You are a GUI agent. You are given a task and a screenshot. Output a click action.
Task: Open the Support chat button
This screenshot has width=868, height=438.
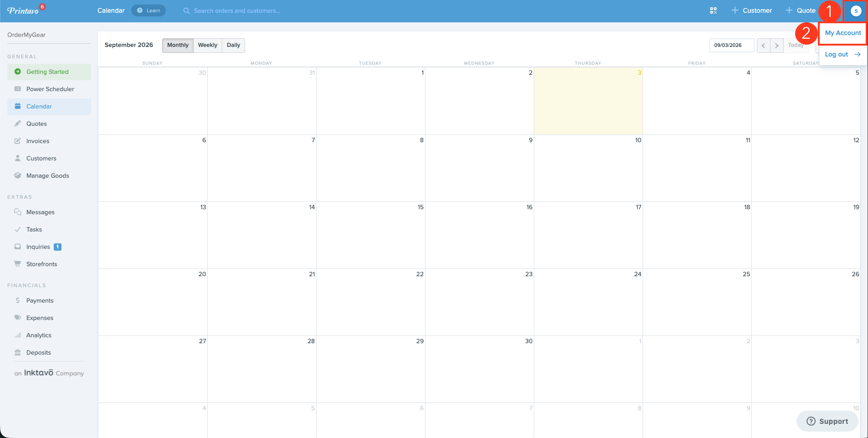click(827, 421)
